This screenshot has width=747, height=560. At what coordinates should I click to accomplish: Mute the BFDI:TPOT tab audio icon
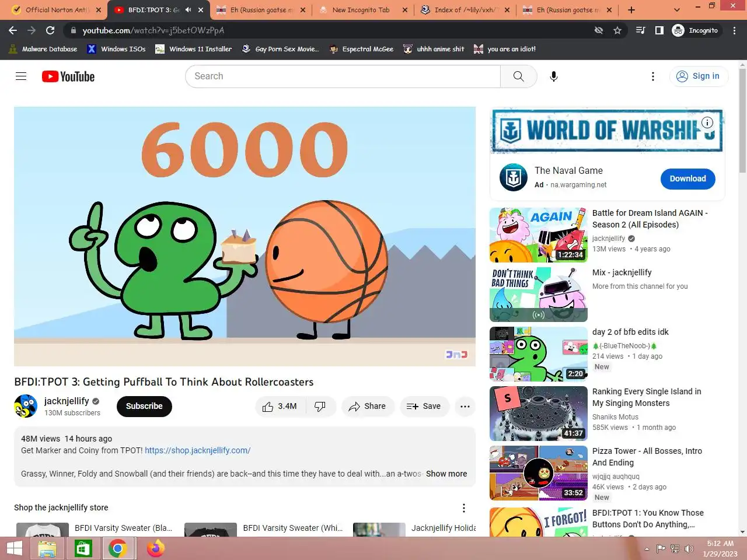pyautogui.click(x=189, y=10)
